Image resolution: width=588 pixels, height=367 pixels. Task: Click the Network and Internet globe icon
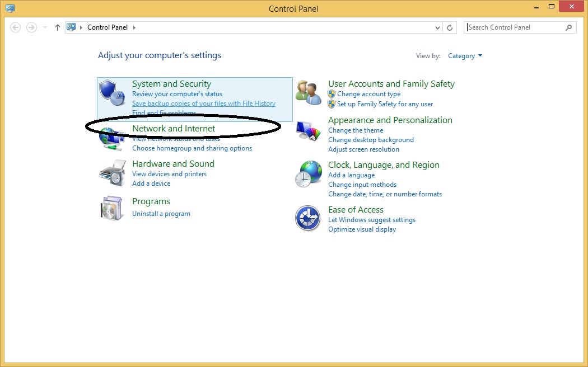pyautogui.click(x=112, y=139)
